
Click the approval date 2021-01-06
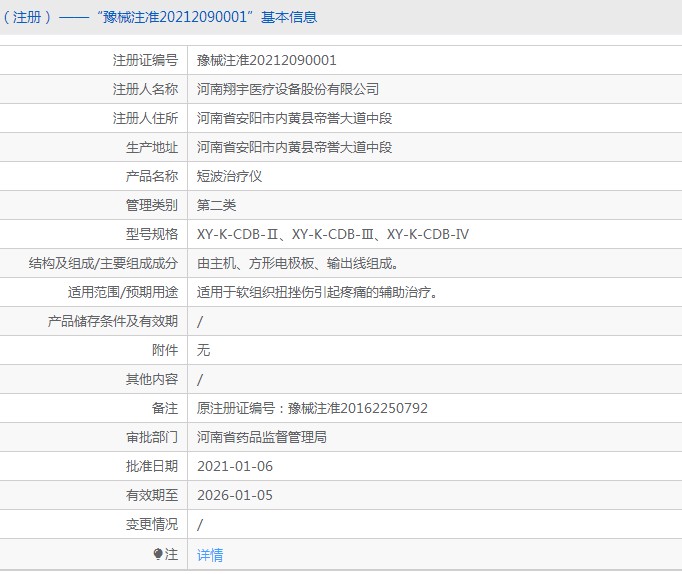tap(235, 466)
